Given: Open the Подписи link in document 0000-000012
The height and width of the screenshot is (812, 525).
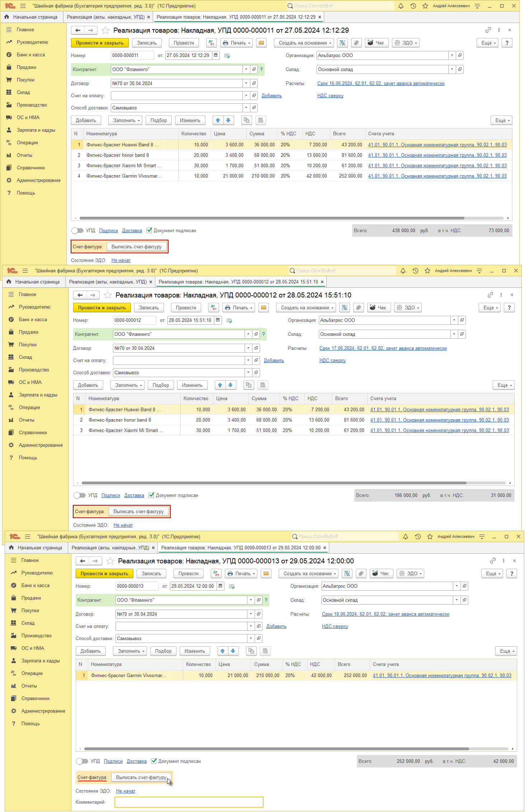Looking at the screenshot, I should pos(111,495).
